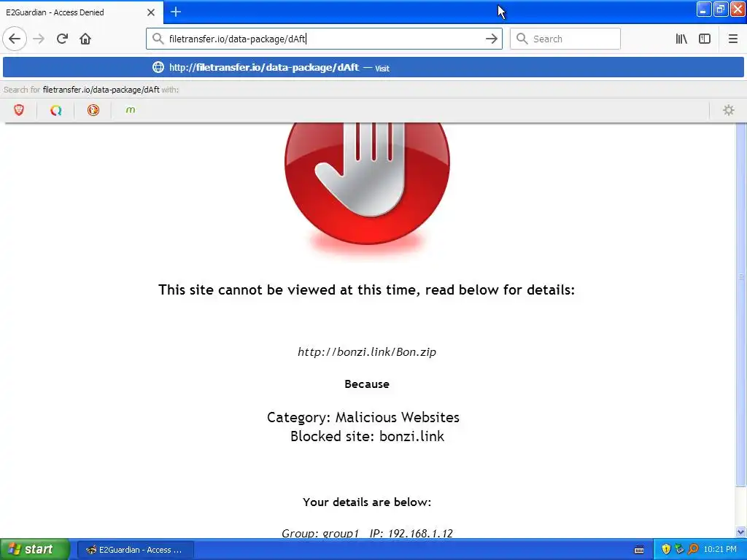Close the browser window with red X
Viewport: 747px width, 560px height.
click(738, 9)
